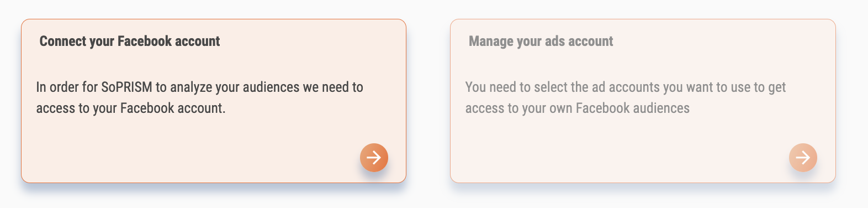This screenshot has height=208, width=868.
Task: Click 'access to your own Facebook audiences' line
Action: click(x=578, y=108)
